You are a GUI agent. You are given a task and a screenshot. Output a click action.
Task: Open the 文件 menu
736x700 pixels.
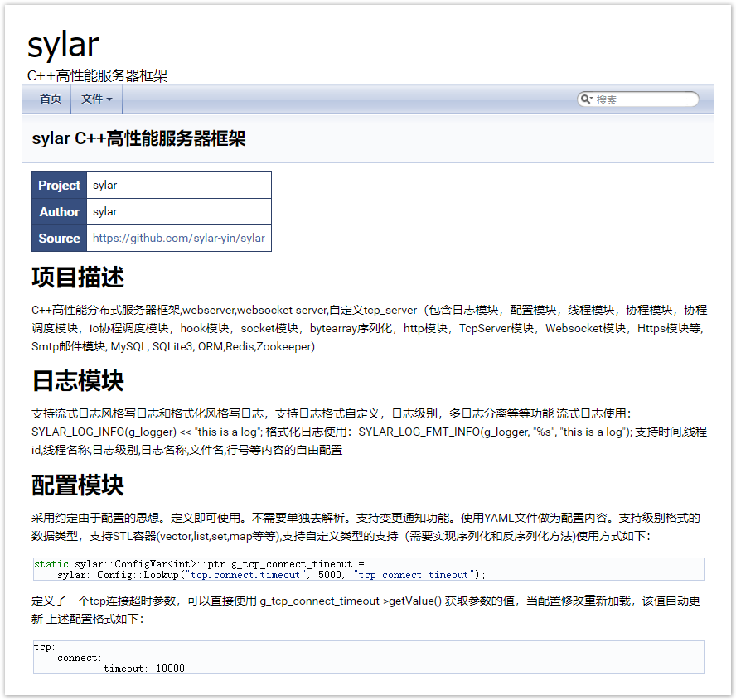pyautogui.click(x=96, y=99)
